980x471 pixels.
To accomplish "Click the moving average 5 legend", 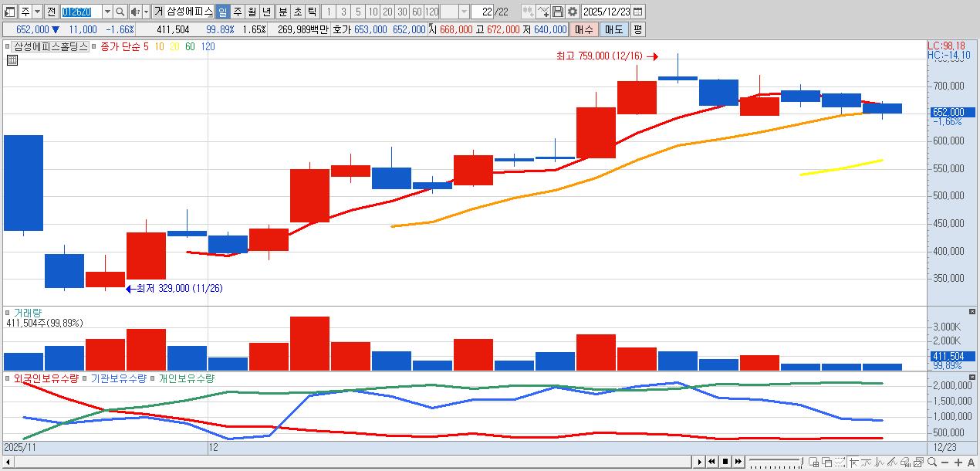I will click(146, 46).
